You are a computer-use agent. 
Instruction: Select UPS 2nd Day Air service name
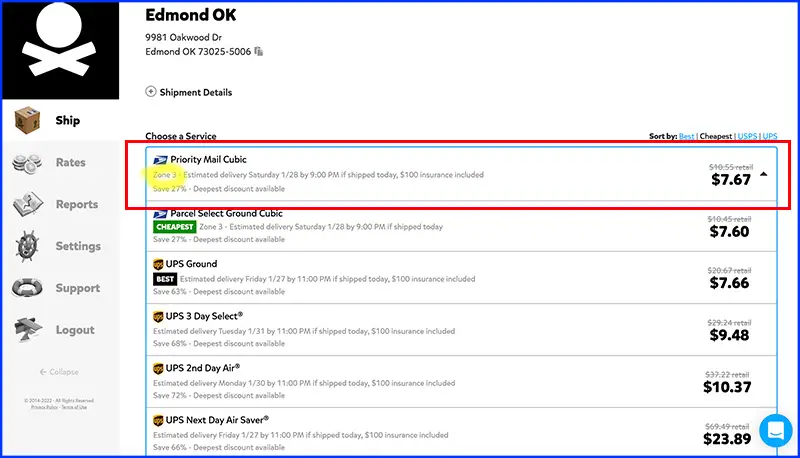[x=203, y=368]
